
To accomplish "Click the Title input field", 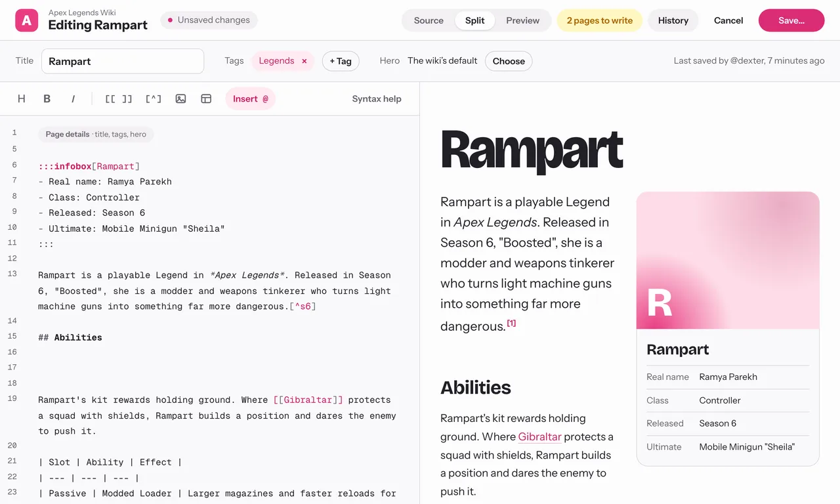I will 123,61.
